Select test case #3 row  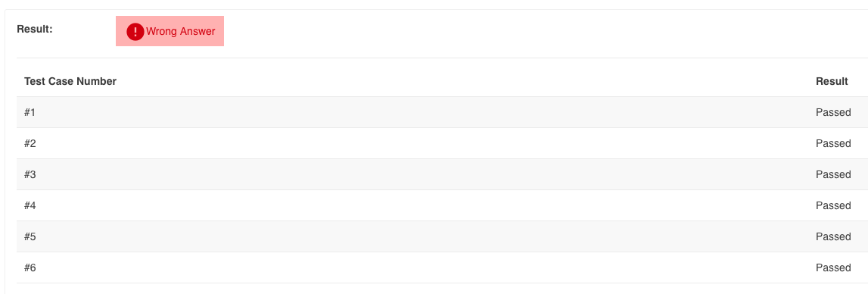pyautogui.click(x=442, y=174)
